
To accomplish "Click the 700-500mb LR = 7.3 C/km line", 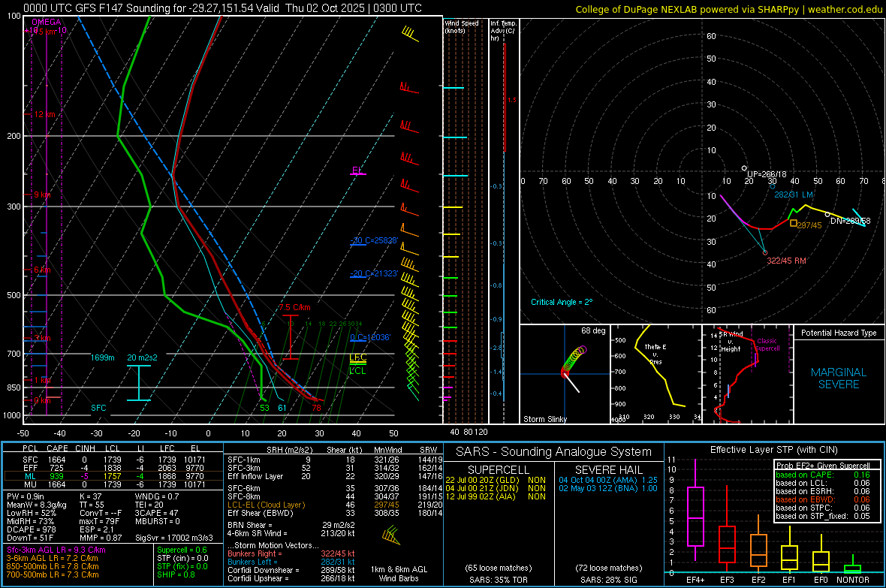I will coord(53,574).
